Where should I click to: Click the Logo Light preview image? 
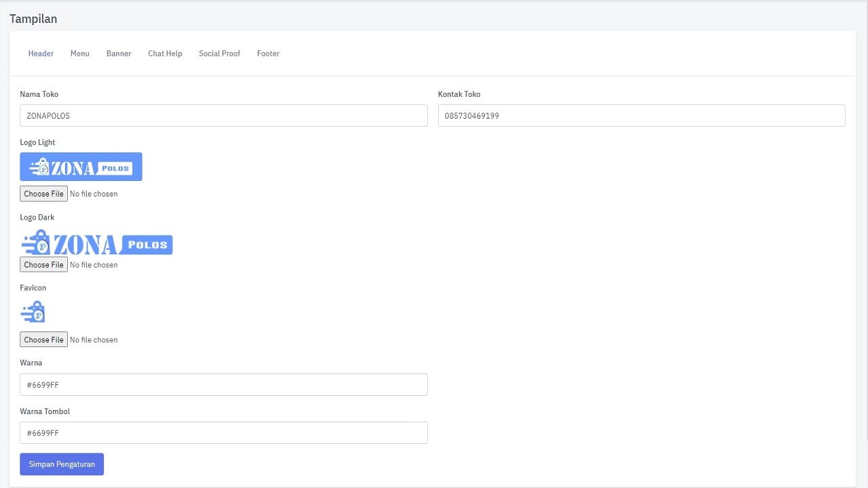pos(81,167)
